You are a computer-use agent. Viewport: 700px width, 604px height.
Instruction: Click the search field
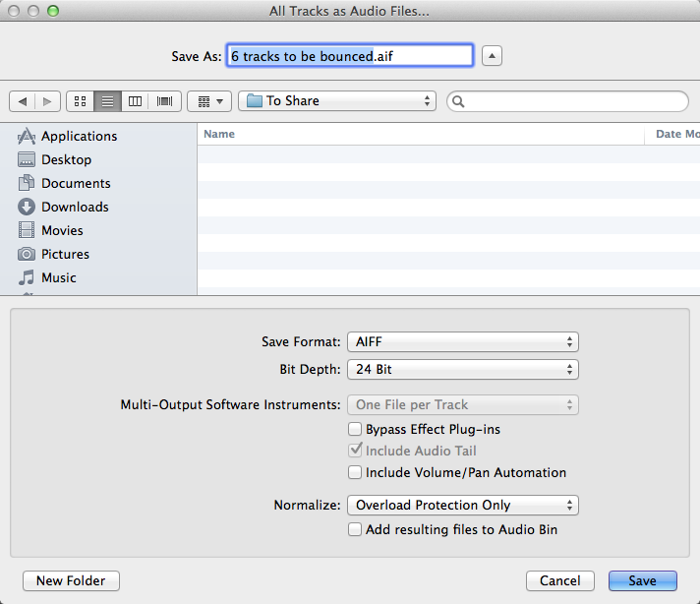point(570,101)
